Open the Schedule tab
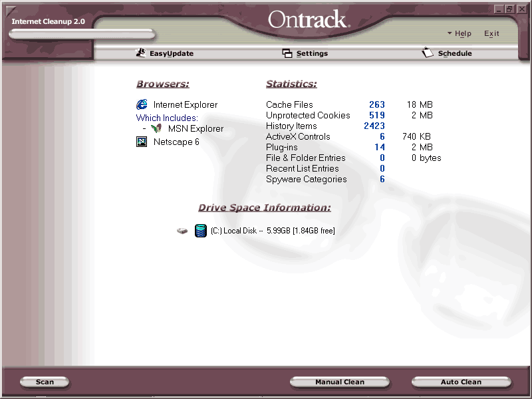This screenshot has width=532, height=399. [x=455, y=53]
